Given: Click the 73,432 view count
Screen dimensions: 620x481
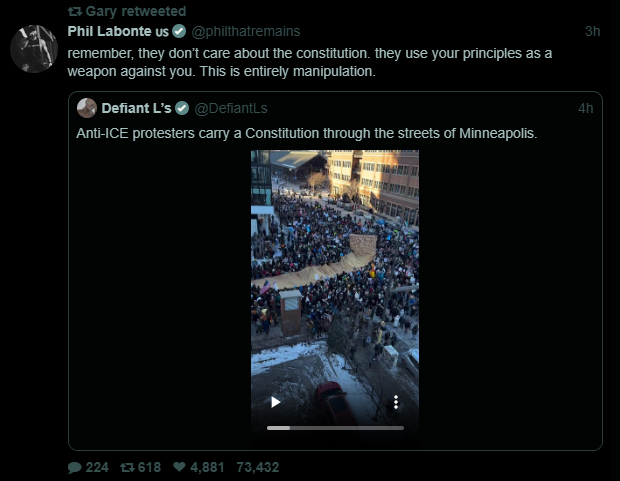Looking at the screenshot, I should pos(258,468).
